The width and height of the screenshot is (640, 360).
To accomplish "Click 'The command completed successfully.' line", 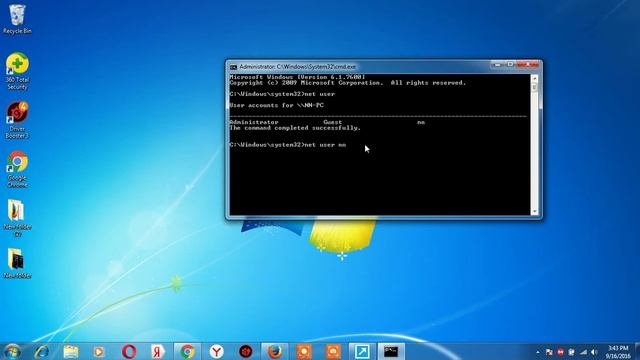I will pos(295,128).
